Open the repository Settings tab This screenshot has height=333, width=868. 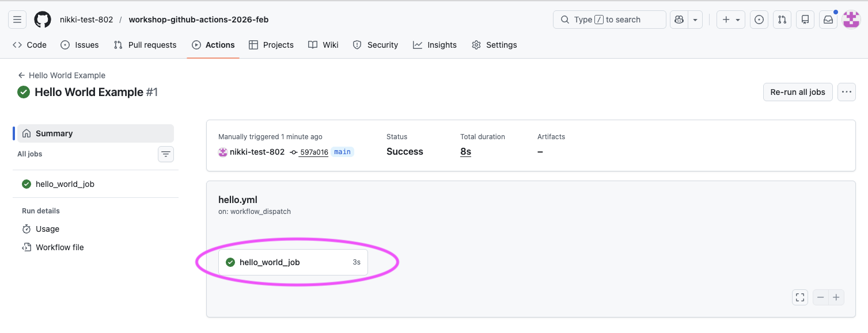[494, 44]
